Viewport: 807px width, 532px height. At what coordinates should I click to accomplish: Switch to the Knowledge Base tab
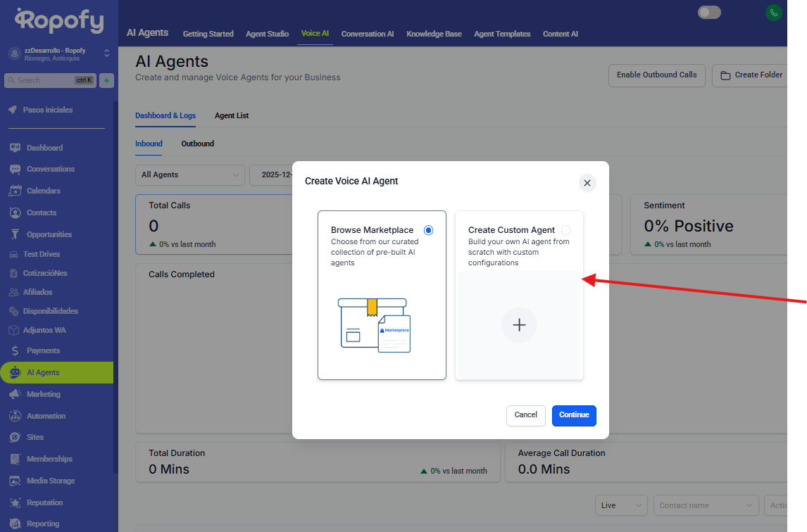click(x=434, y=34)
